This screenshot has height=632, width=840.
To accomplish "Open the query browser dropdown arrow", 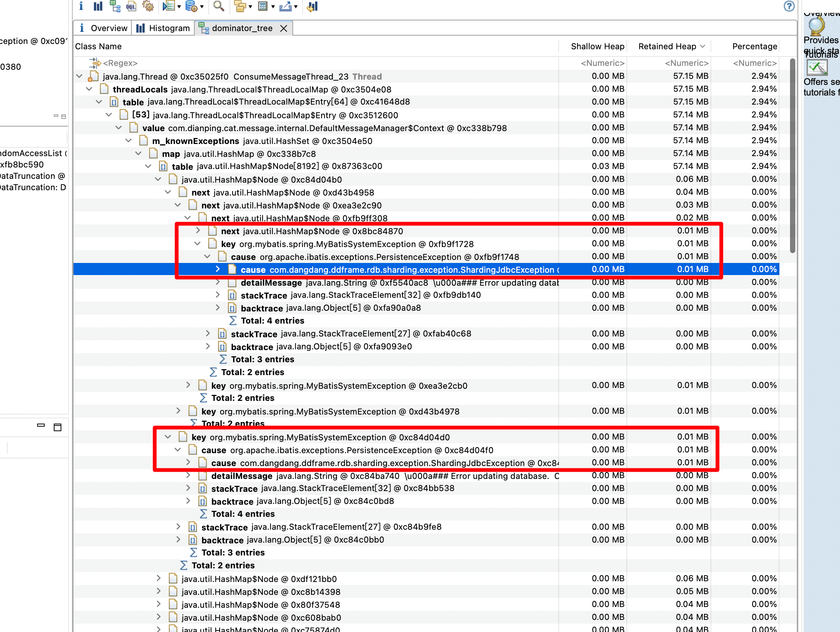I will coord(201,6).
